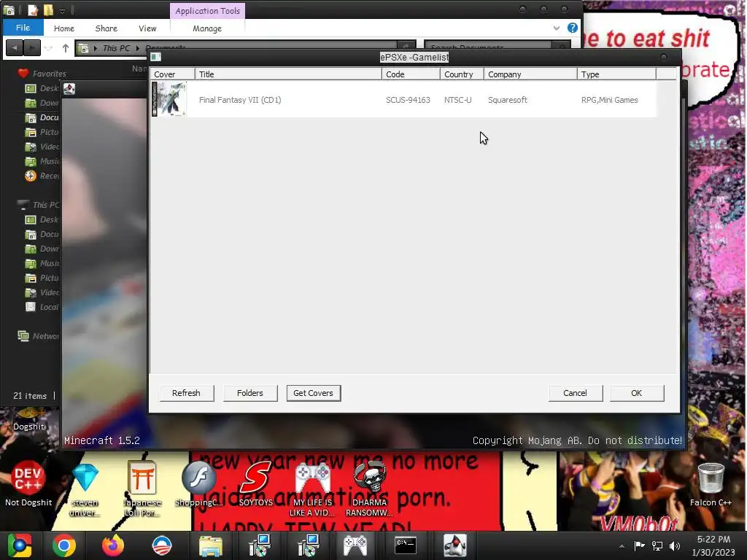Open the File Explorer taskbar icon
This screenshot has width=747, height=560.
click(x=210, y=545)
